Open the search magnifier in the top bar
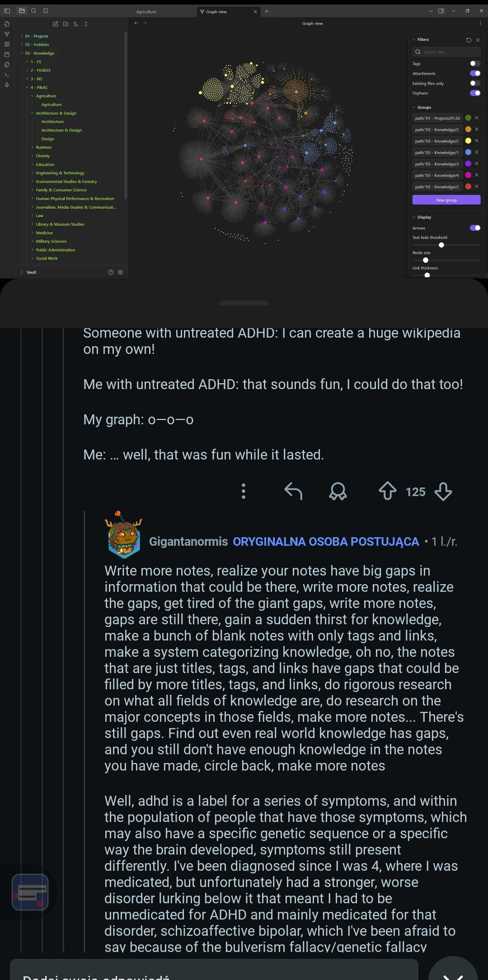The width and height of the screenshot is (488, 980). coord(33,11)
